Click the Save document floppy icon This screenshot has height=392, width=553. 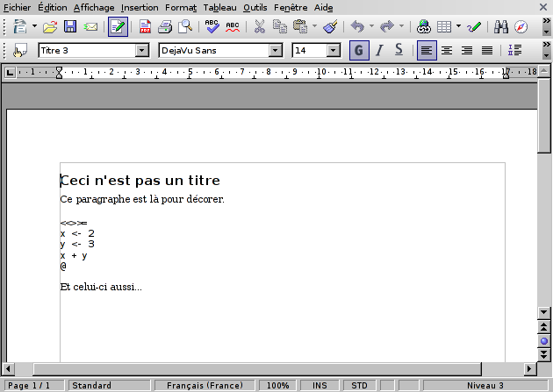click(69, 26)
